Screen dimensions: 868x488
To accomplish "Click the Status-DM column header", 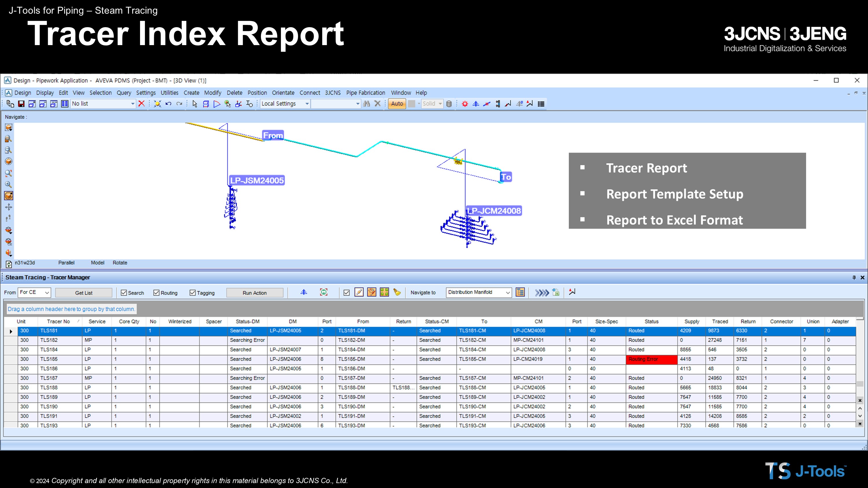I will (247, 321).
